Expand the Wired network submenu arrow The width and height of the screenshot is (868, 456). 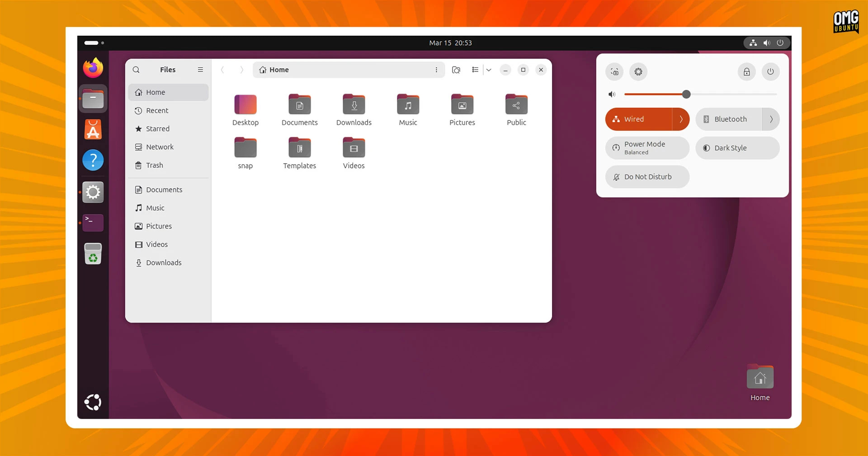(x=681, y=119)
